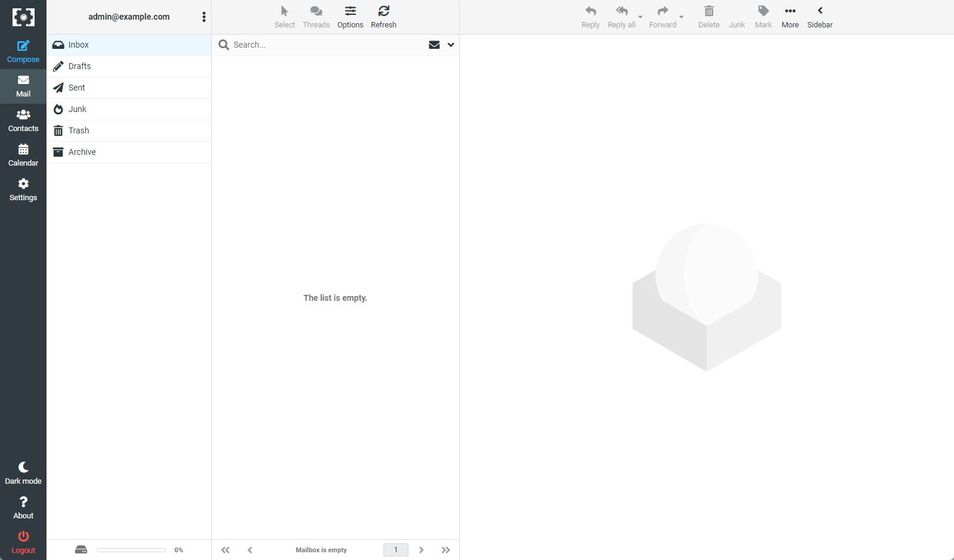Open the Calendar section
The width and height of the screenshot is (954, 560).
[x=23, y=155]
